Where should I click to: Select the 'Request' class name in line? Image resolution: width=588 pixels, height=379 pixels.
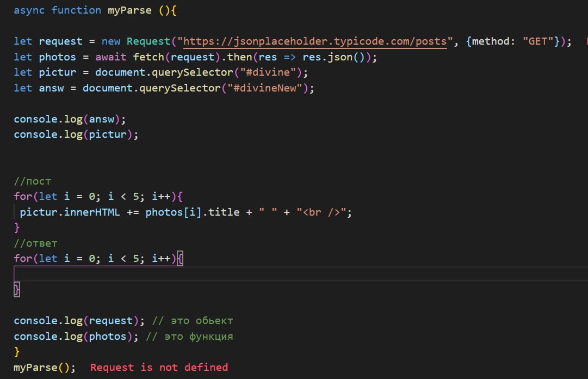point(148,41)
